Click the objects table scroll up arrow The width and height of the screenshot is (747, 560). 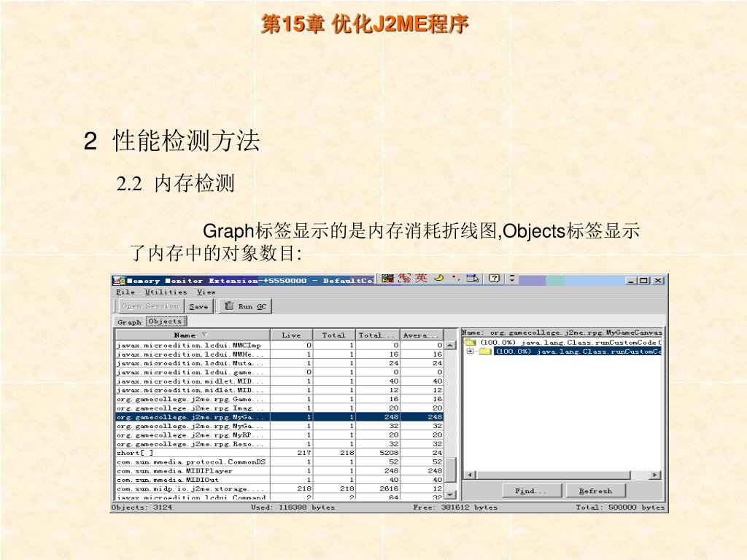click(450, 345)
